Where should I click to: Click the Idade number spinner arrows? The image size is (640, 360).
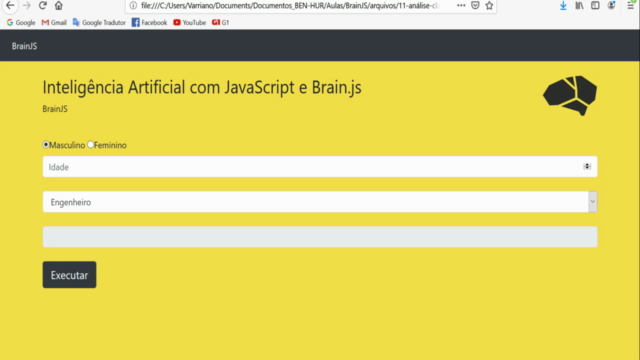[587, 167]
